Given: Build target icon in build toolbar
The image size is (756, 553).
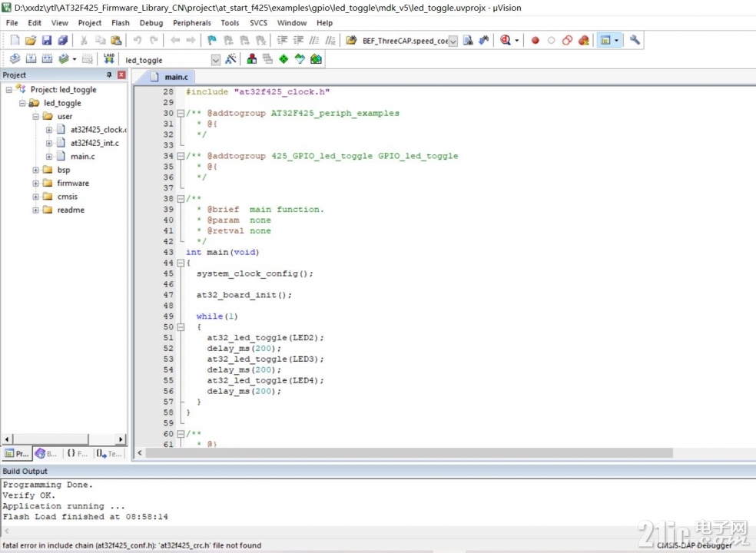Looking at the screenshot, I should (x=31, y=59).
